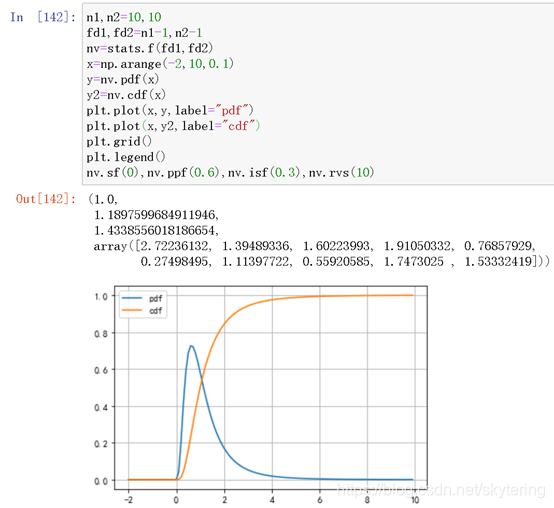Click the nv.ppf(0.6) expression

(x=183, y=172)
